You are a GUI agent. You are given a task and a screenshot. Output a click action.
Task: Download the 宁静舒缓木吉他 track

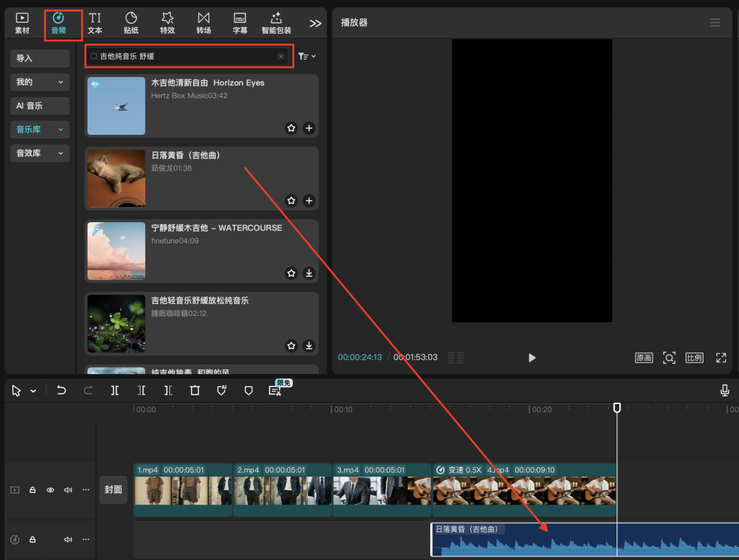[x=309, y=274]
